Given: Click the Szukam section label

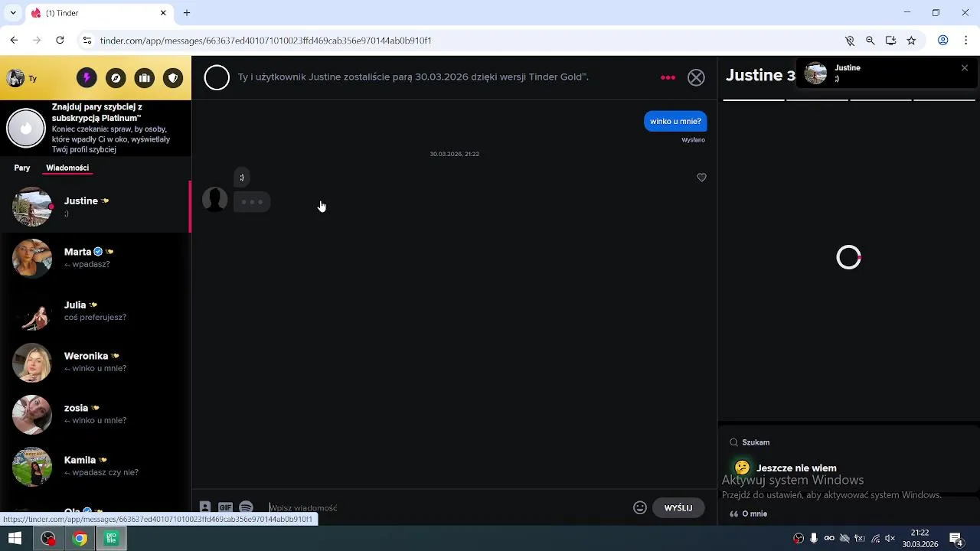Looking at the screenshot, I should [756, 442].
